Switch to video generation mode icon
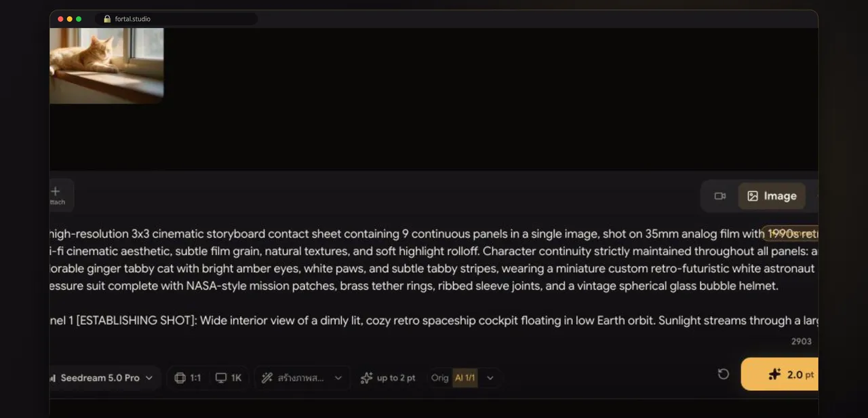 tap(720, 196)
